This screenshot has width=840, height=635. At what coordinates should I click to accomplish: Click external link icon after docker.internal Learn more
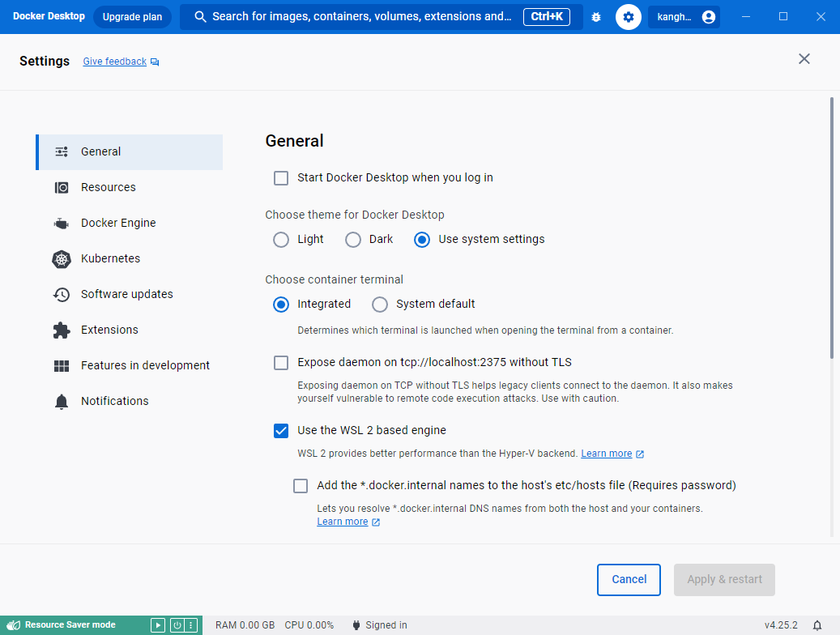click(x=376, y=522)
